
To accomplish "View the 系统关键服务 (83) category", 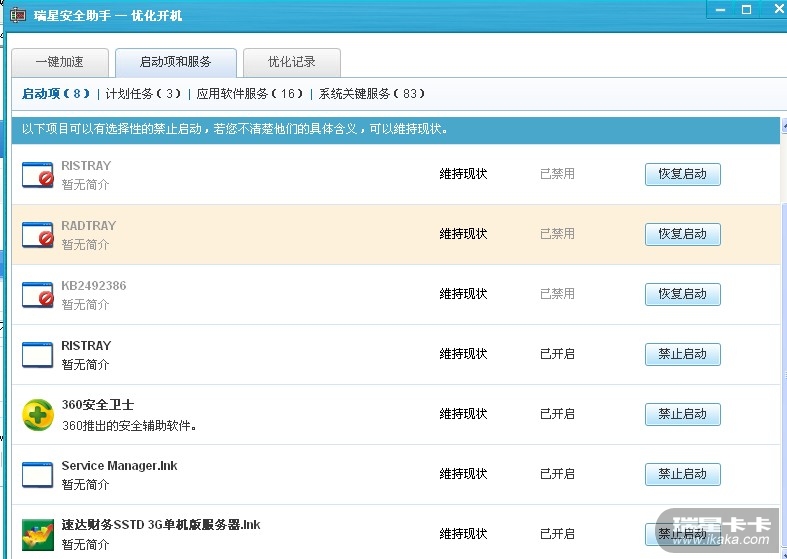I will (x=372, y=94).
